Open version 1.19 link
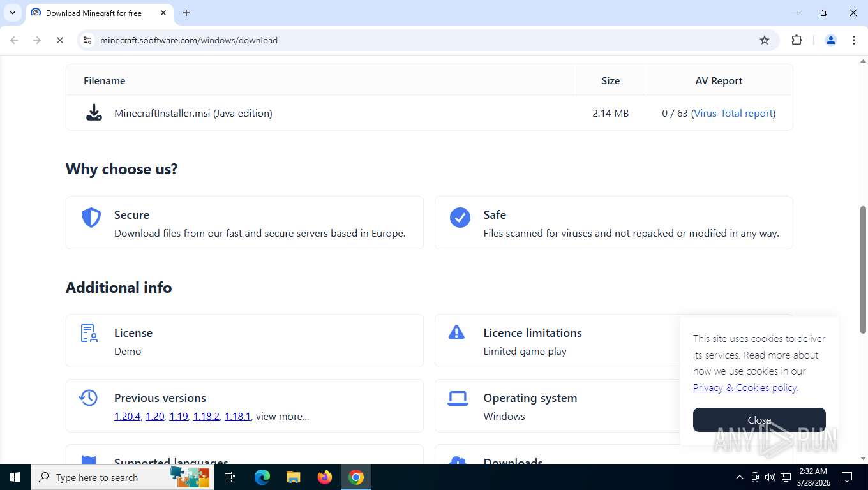 click(179, 417)
